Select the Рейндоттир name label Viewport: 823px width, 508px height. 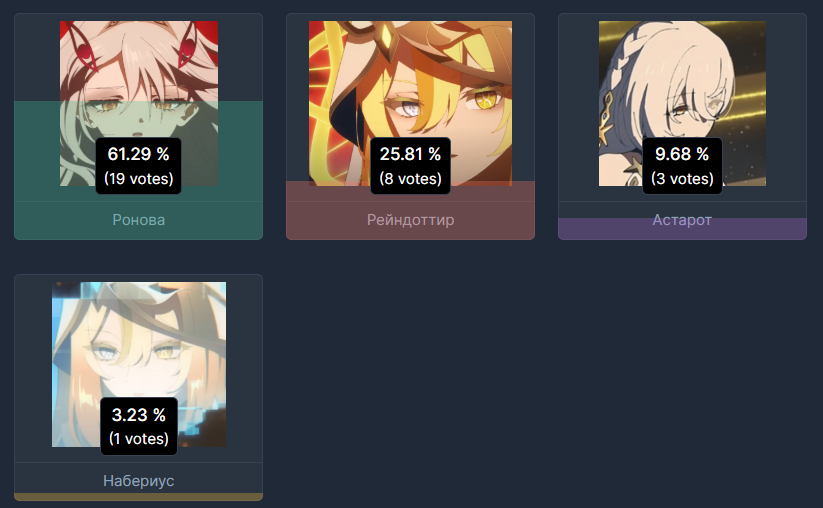(410, 220)
